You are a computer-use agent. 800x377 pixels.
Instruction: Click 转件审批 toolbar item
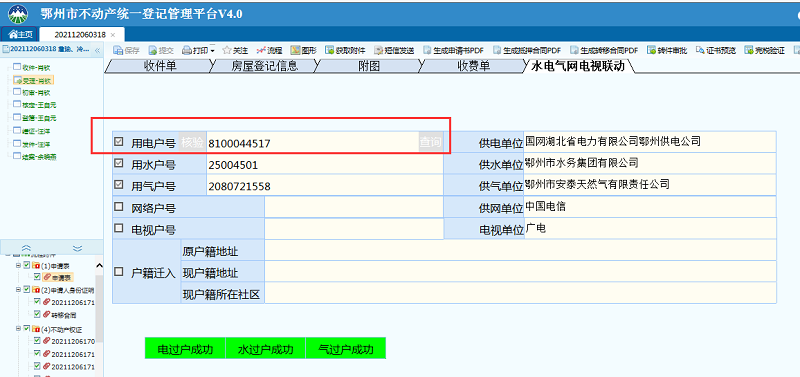click(667, 51)
